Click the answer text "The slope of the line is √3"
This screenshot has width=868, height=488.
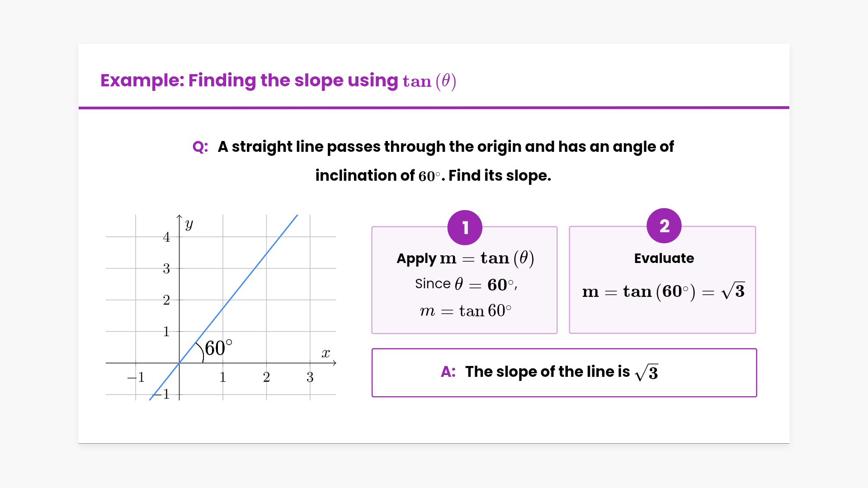(x=561, y=372)
